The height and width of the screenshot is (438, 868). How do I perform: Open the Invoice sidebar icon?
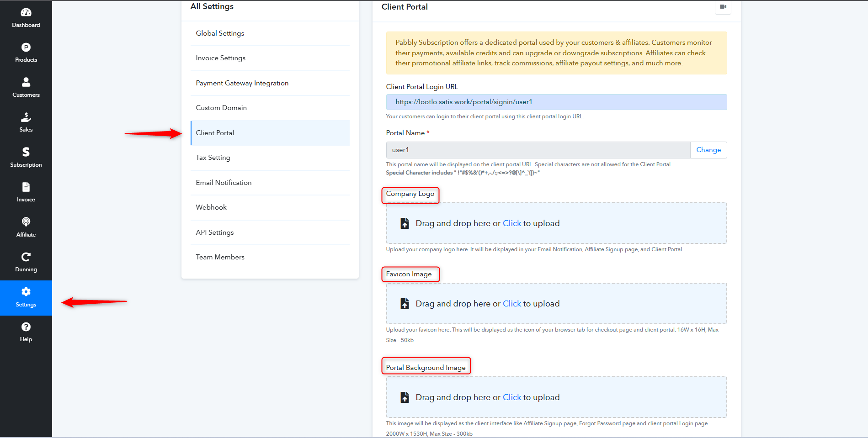click(26, 187)
